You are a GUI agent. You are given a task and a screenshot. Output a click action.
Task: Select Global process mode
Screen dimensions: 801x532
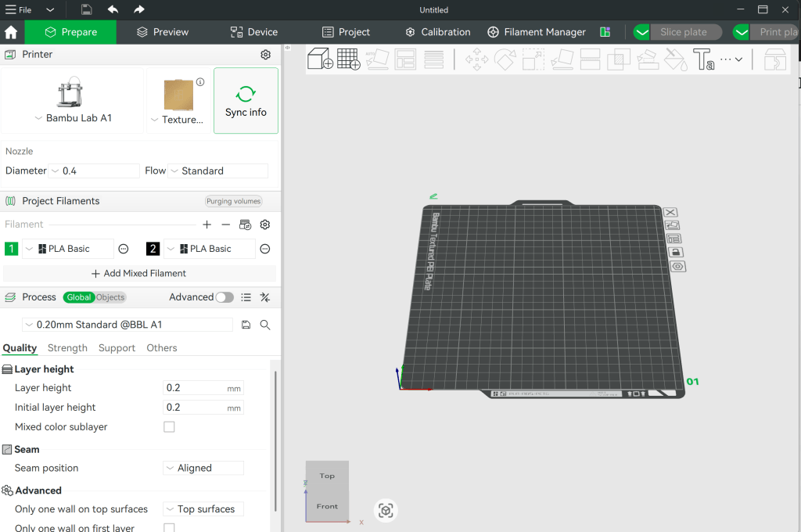click(x=79, y=297)
